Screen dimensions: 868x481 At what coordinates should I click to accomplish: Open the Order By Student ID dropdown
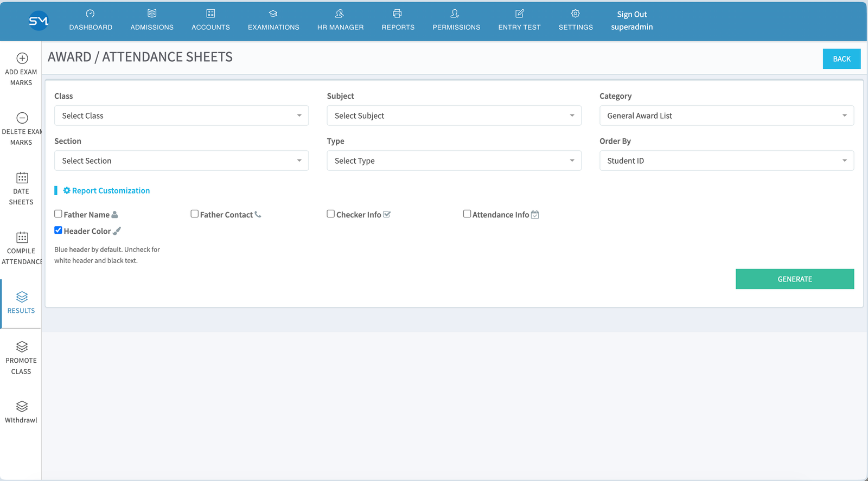click(x=726, y=161)
